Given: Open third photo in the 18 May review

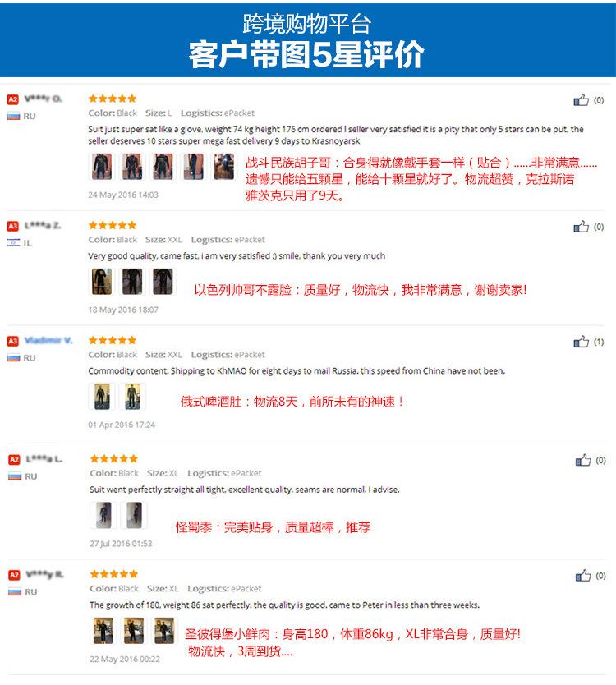Looking at the screenshot, I should pyautogui.click(x=163, y=282).
